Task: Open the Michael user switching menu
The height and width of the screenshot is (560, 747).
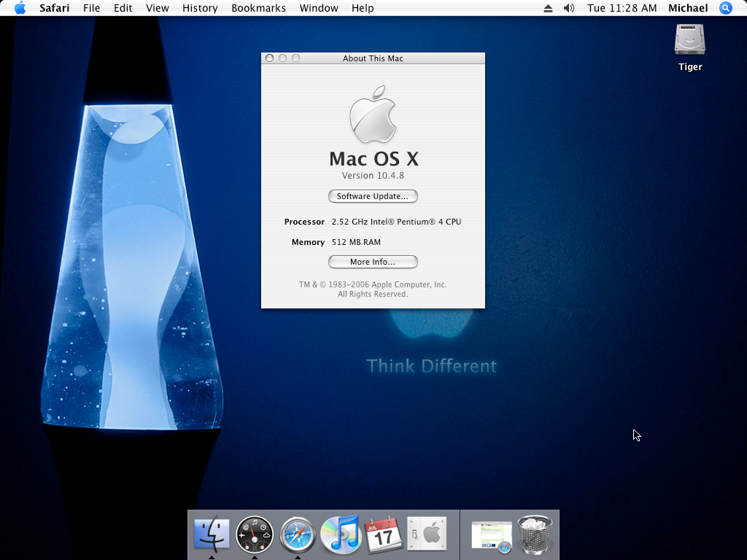Action: click(688, 8)
